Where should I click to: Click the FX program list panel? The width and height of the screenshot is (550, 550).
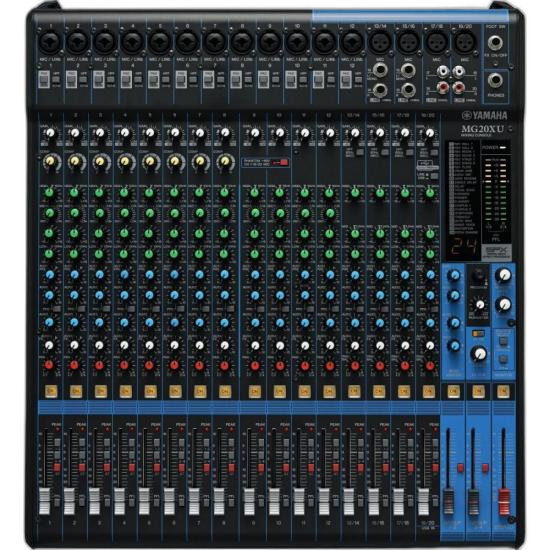(x=464, y=188)
